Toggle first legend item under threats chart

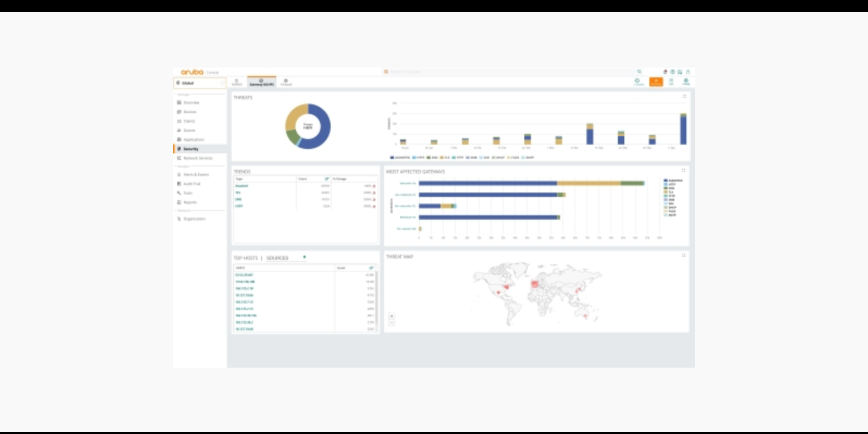tap(400, 158)
